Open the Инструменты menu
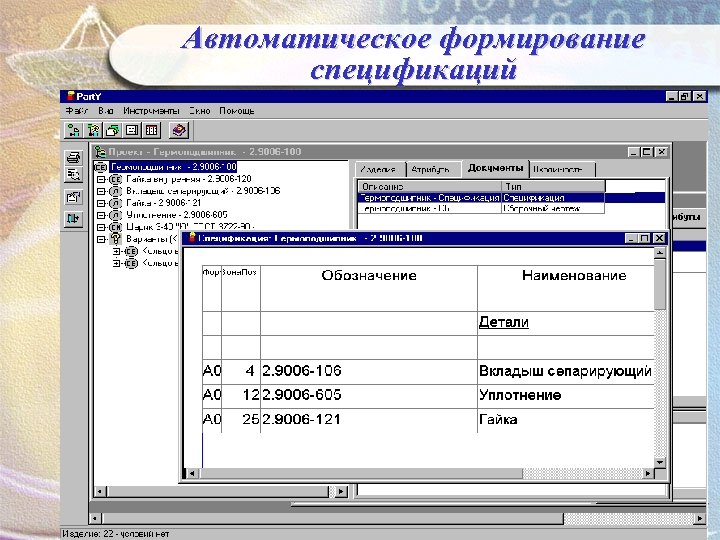The height and width of the screenshot is (540, 720). pos(151,111)
